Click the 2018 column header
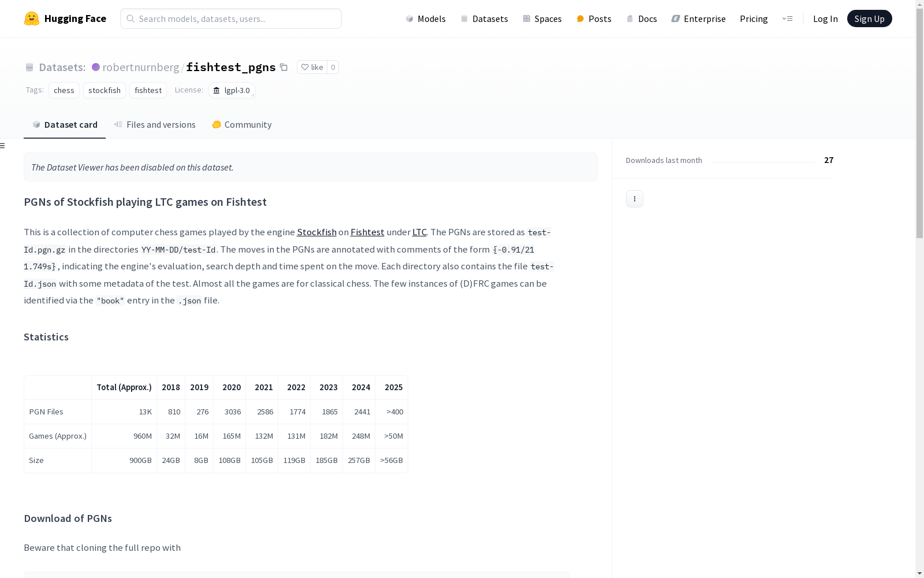 click(x=171, y=387)
